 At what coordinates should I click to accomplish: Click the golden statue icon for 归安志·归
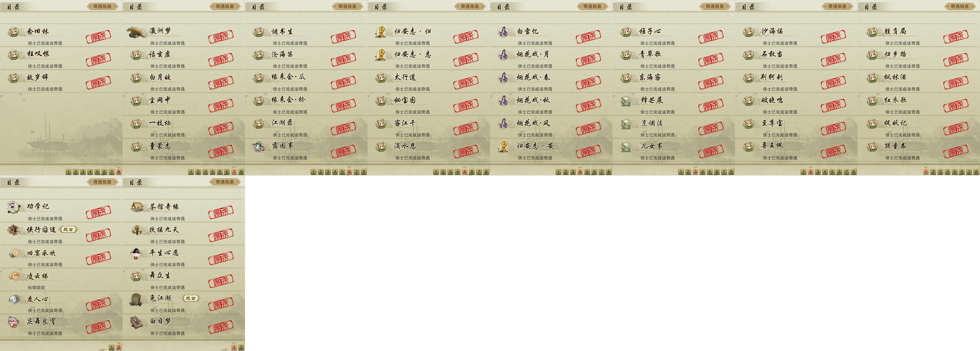[x=381, y=32]
